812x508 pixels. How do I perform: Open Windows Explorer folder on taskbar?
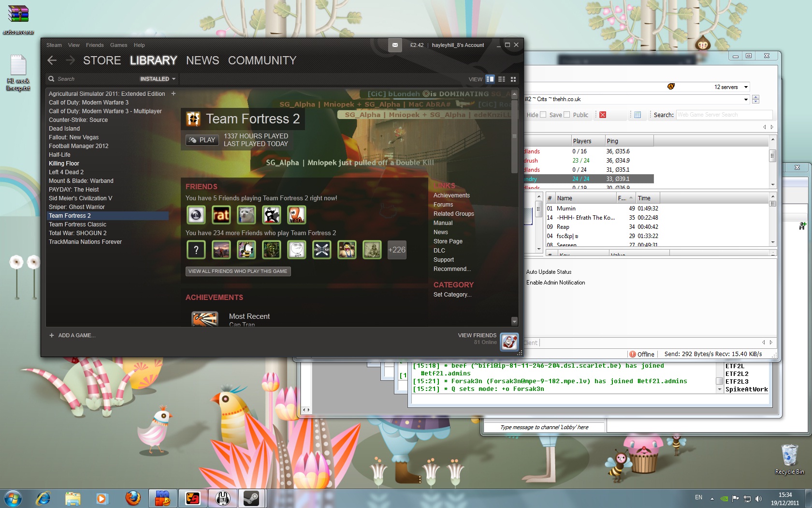click(73, 498)
